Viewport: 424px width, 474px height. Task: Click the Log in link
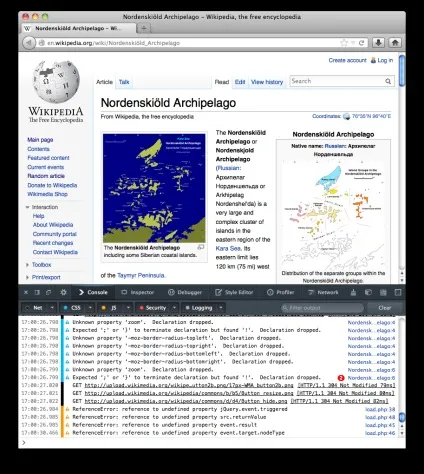[x=385, y=60]
